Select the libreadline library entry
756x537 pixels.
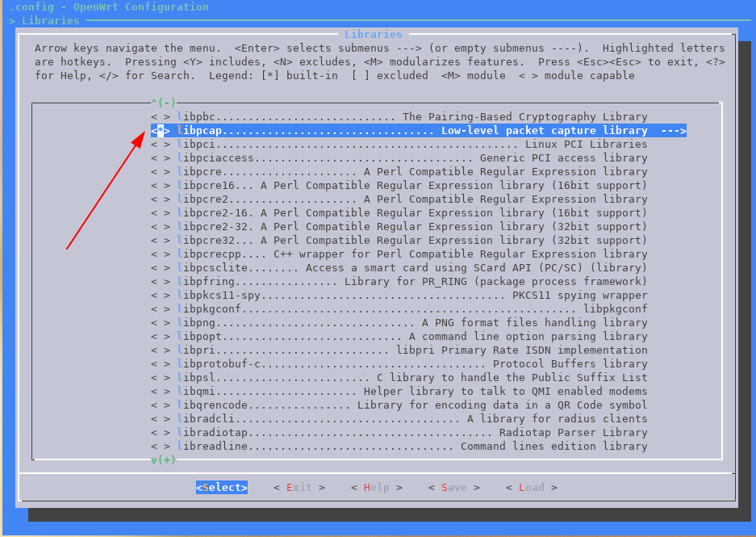(411, 447)
